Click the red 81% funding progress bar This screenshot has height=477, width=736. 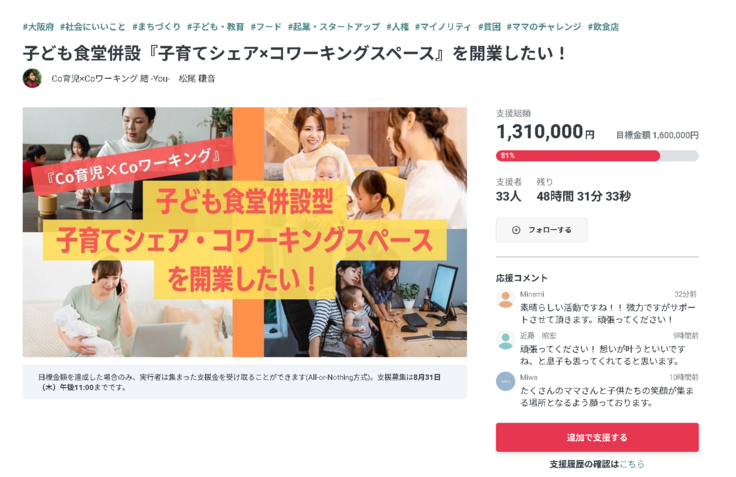point(578,155)
